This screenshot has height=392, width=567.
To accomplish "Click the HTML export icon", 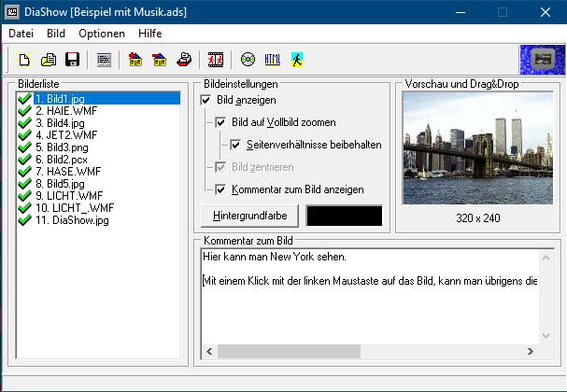I will [x=272, y=60].
